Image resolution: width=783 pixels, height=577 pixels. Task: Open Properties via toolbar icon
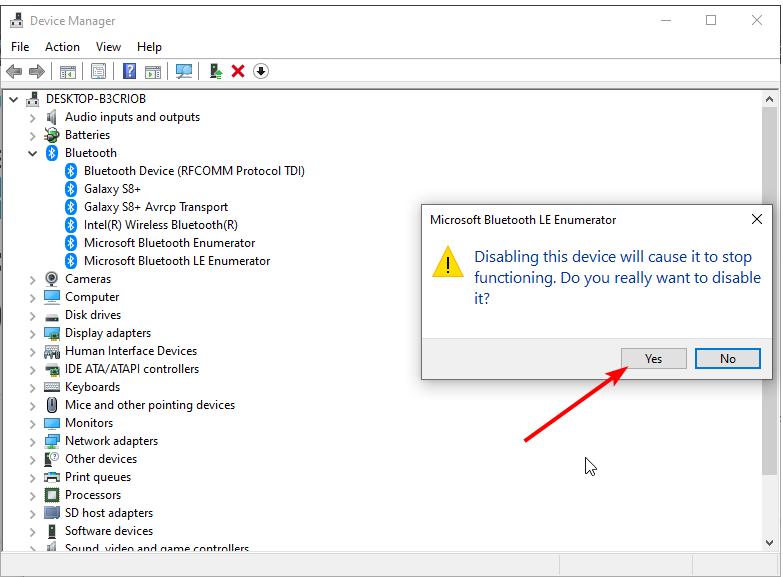(98, 71)
